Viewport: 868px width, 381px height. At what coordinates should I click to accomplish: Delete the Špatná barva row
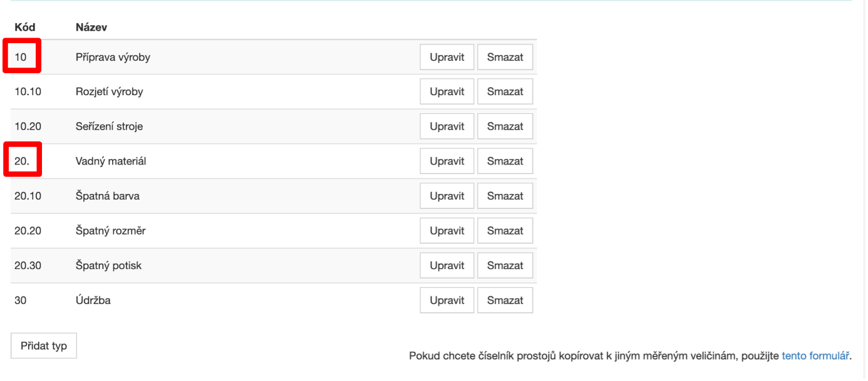[x=505, y=196]
